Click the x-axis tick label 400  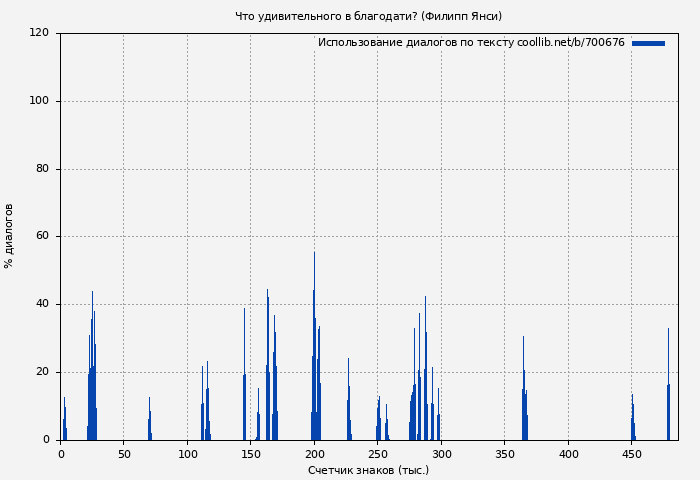click(x=568, y=454)
